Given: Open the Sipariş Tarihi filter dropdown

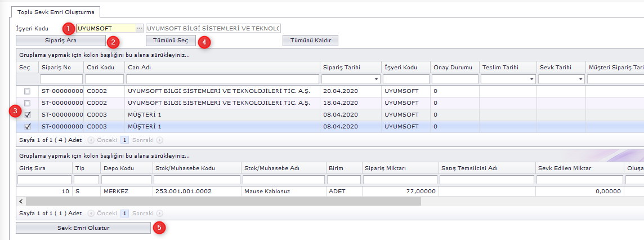Looking at the screenshot, I should coord(376,79).
